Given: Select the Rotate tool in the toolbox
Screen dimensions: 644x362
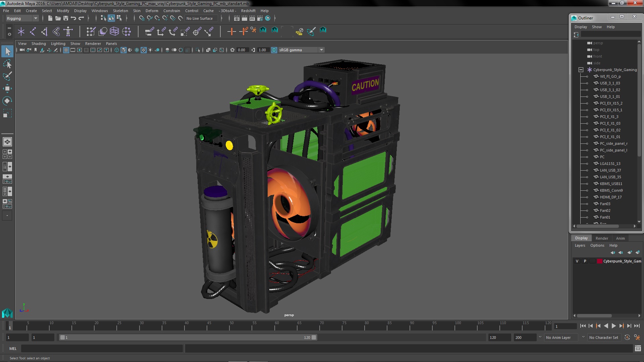Looking at the screenshot, I should [7, 101].
